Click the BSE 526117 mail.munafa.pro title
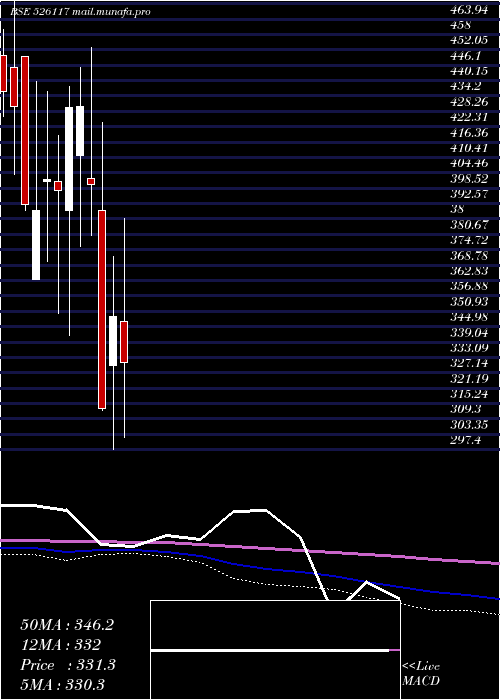The width and height of the screenshot is (500, 700). [x=80, y=12]
